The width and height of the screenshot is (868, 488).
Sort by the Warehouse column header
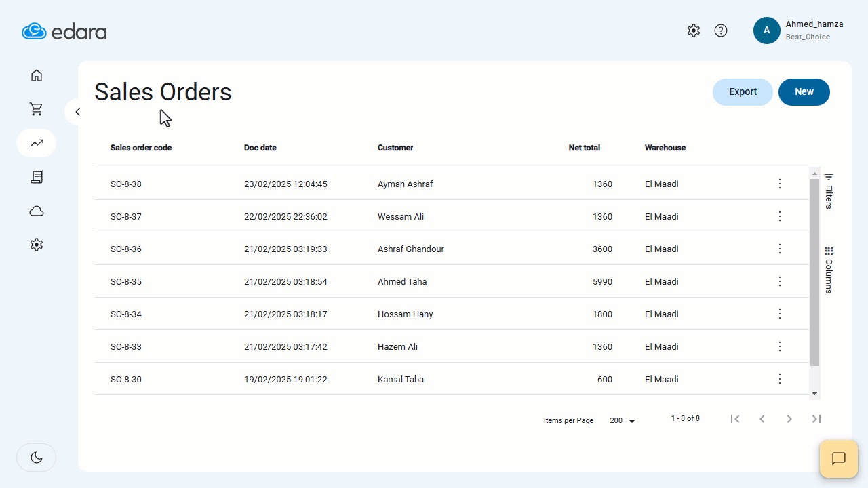click(665, 148)
